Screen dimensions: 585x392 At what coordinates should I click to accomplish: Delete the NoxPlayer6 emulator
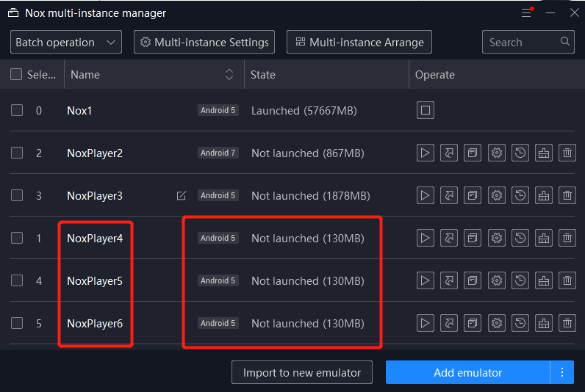[567, 323]
